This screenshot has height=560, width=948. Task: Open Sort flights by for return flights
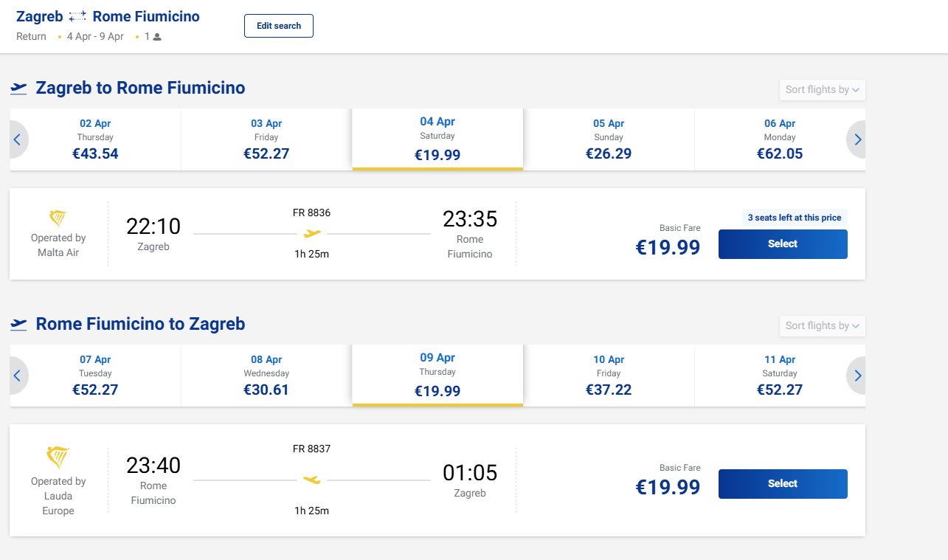point(822,326)
